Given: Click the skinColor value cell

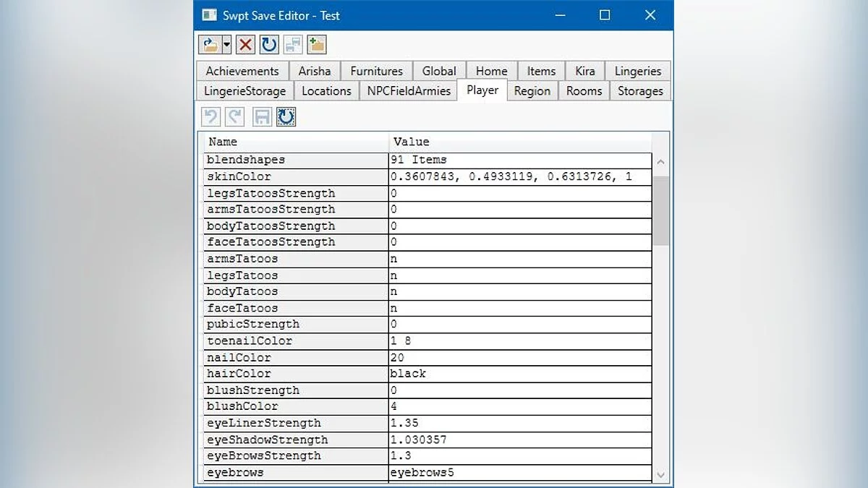Looking at the screenshot, I should tap(519, 176).
